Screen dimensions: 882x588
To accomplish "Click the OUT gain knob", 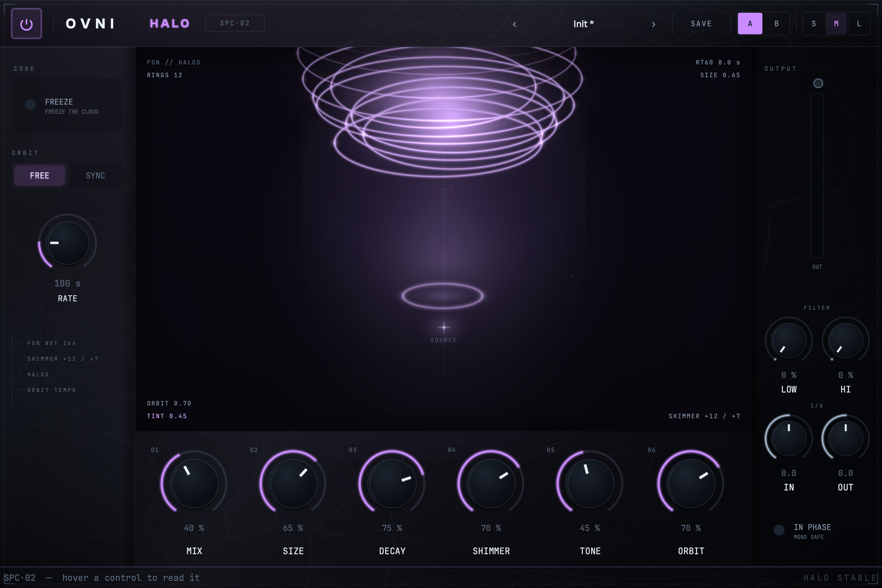I will point(845,438).
